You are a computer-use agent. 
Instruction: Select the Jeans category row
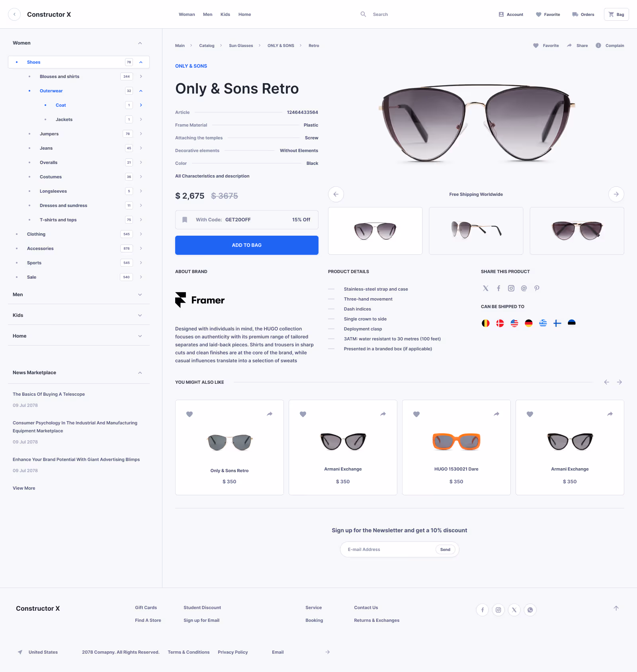click(79, 148)
